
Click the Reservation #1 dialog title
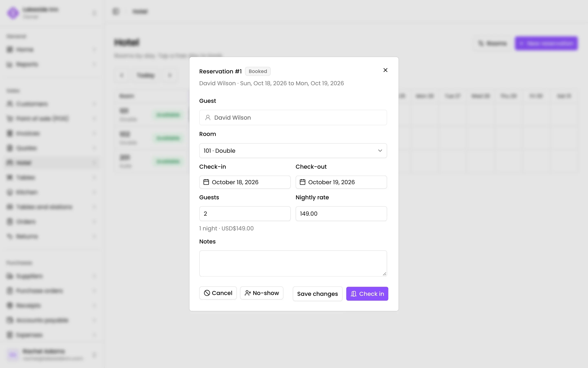click(220, 71)
